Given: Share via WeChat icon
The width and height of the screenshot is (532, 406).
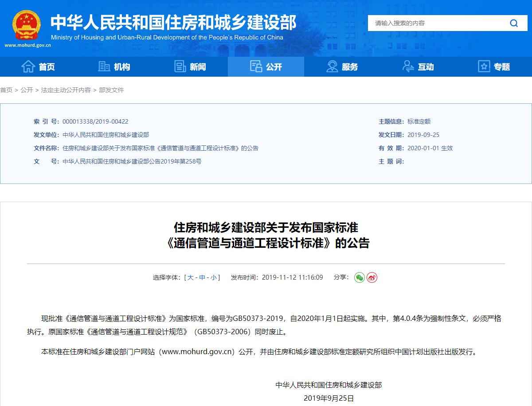Looking at the screenshot, I should click(359, 277).
